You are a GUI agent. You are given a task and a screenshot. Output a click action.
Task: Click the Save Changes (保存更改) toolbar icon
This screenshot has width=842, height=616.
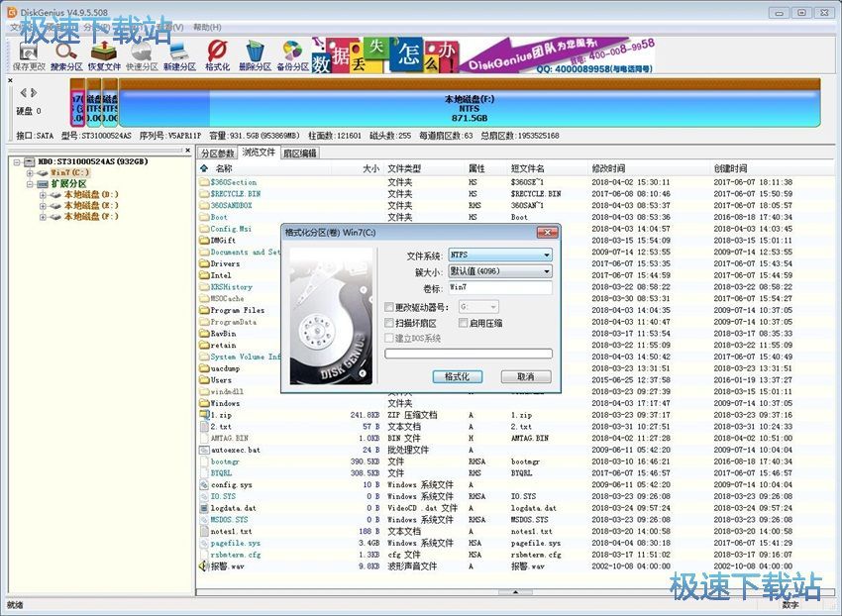[x=29, y=56]
